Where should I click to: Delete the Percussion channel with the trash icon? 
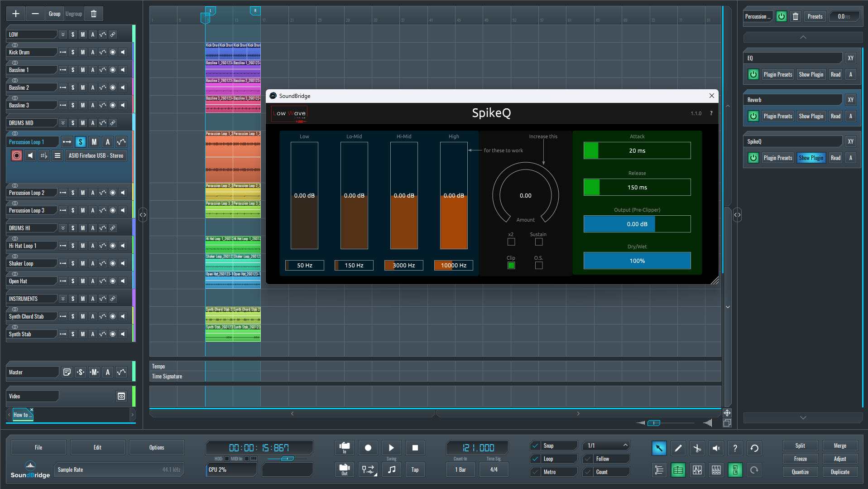coord(796,16)
